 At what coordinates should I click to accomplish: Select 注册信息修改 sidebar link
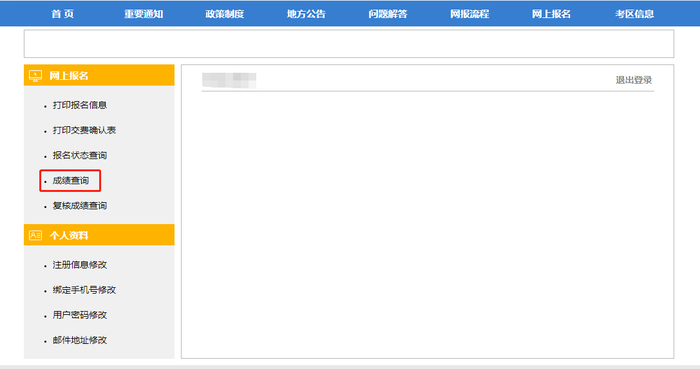[x=80, y=265]
